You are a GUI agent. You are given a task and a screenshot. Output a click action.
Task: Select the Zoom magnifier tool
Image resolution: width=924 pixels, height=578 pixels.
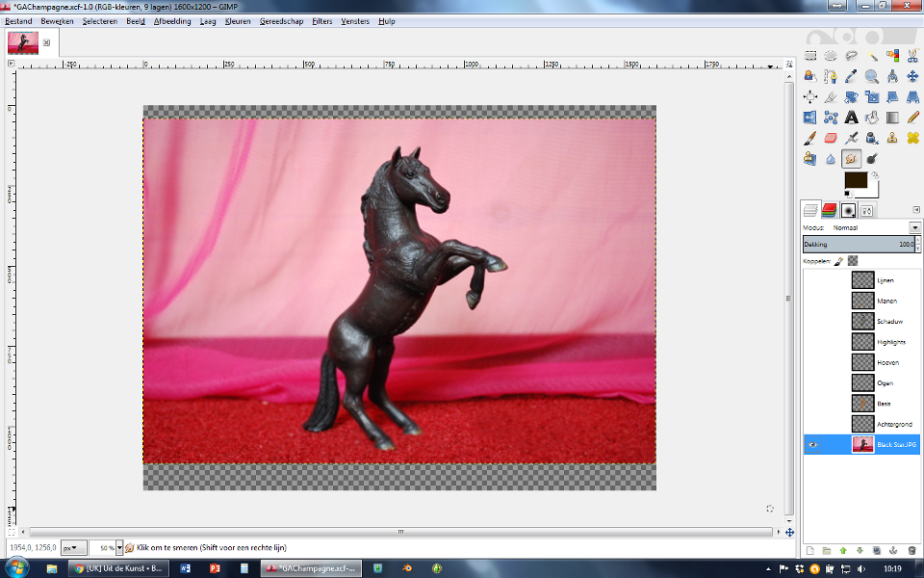click(871, 76)
